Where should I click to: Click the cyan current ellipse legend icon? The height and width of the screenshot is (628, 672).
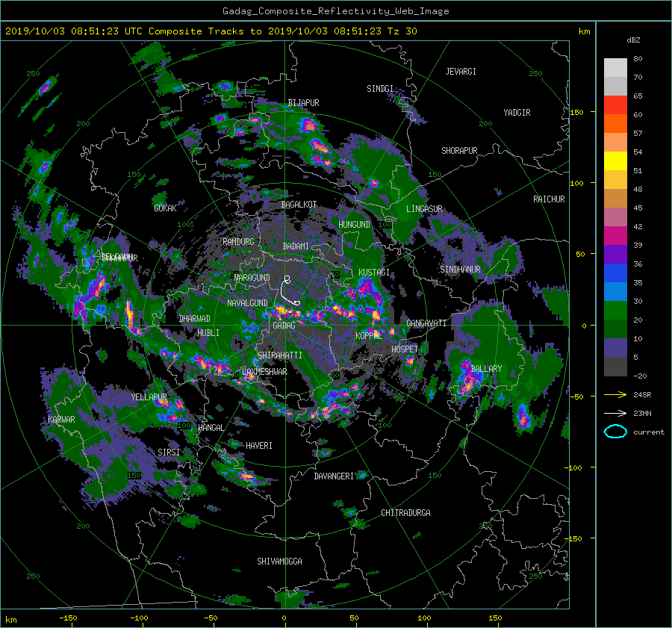[x=615, y=432]
